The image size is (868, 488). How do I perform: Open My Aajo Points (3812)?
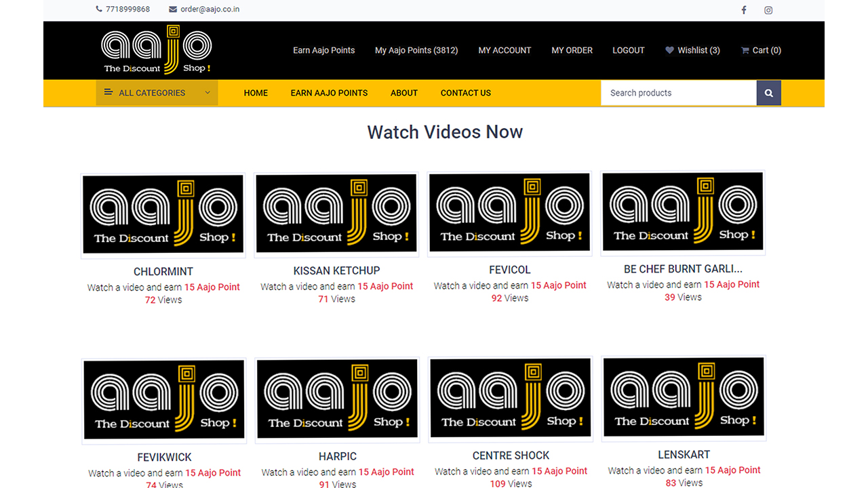click(416, 50)
